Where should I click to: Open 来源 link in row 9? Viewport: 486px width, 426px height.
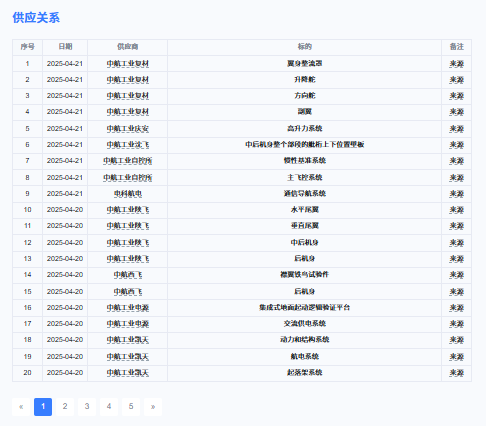pos(456,194)
